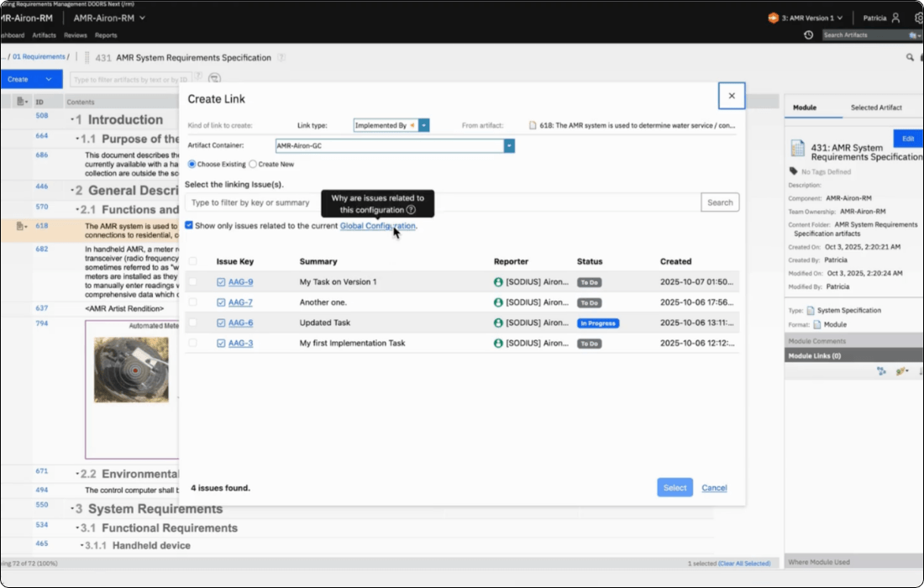Viewport: 924px width, 588px height.
Task: Open the row menu icon for artifact 618
Action: [22, 226]
